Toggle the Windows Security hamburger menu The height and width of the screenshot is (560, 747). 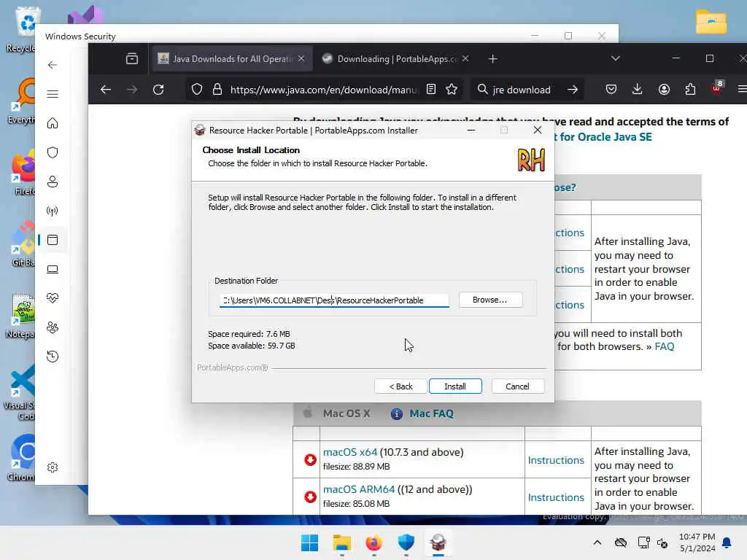tap(53, 94)
